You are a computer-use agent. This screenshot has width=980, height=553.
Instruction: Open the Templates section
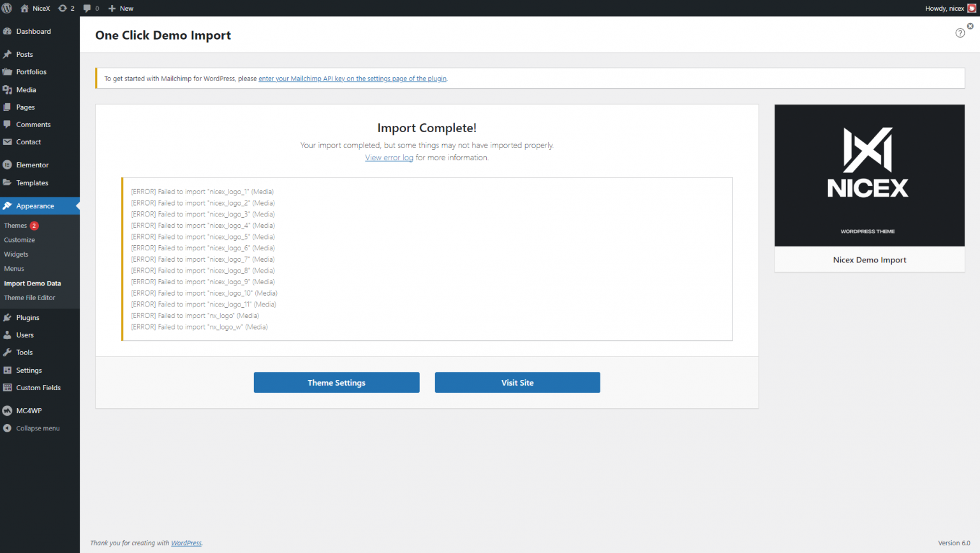click(31, 183)
